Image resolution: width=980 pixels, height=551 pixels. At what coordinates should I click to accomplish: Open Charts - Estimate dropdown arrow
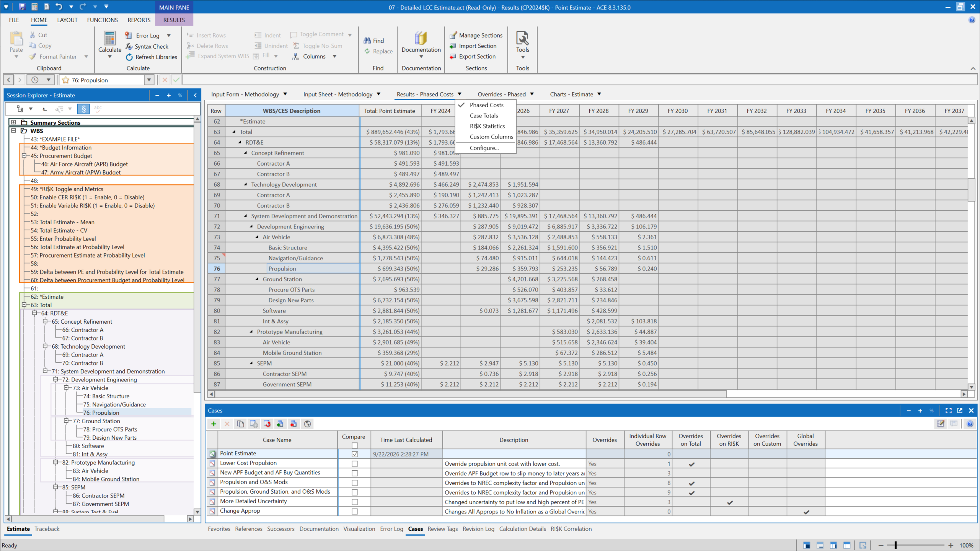599,94
